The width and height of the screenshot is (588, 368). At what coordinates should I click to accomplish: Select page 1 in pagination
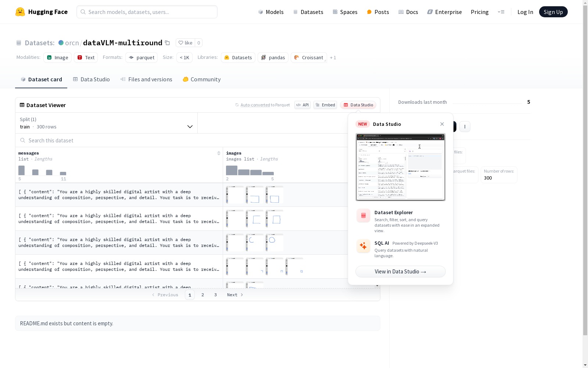coord(190,295)
